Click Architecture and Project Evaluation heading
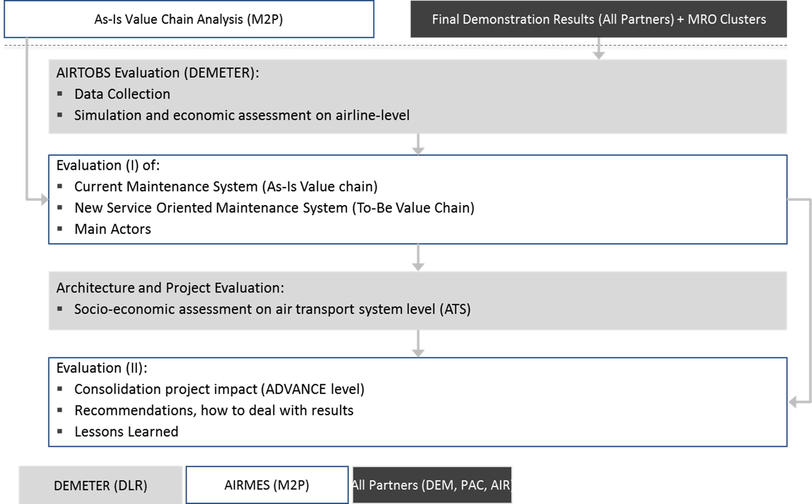 (x=170, y=288)
